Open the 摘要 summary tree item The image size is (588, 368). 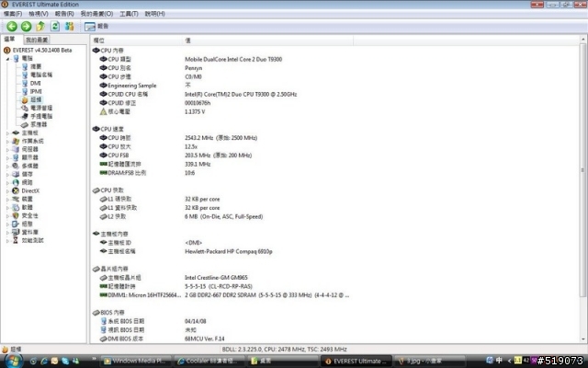click(36, 66)
